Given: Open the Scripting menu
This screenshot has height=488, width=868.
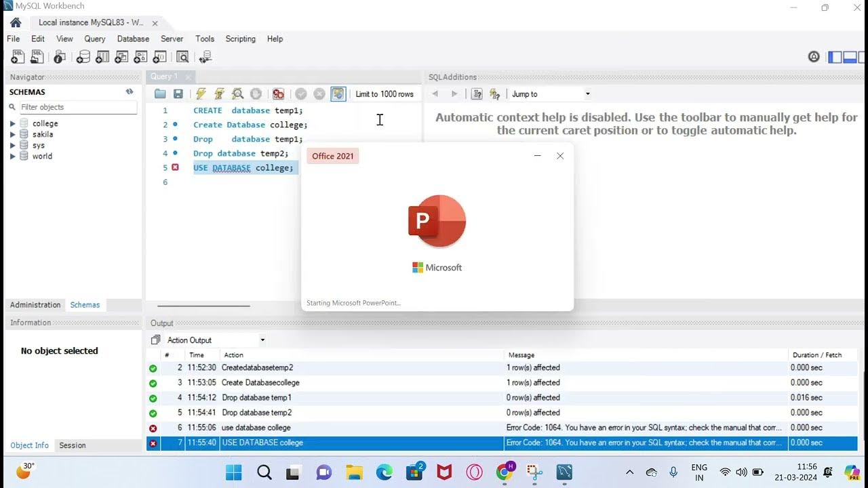Looking at the screenshot, I should pyautogui.click(x=240, y=39).
